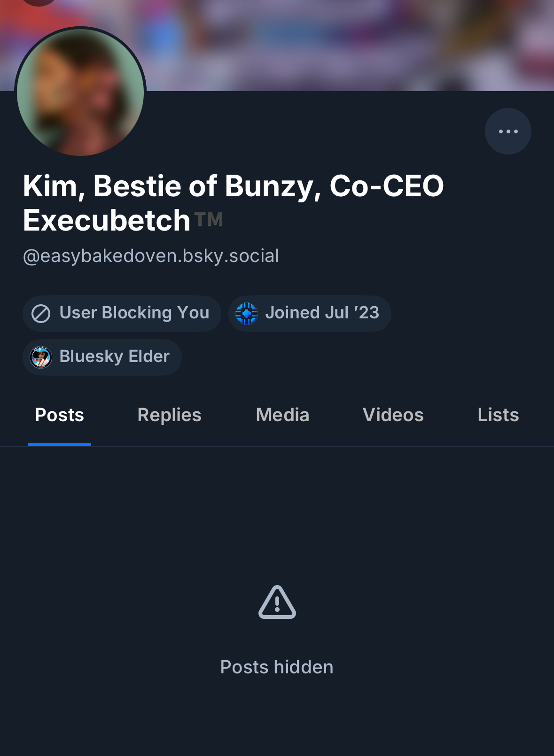Viewport: 554px width, 756px height.
Task: Go to the Videos tab
Action: (x=393, y=415)
